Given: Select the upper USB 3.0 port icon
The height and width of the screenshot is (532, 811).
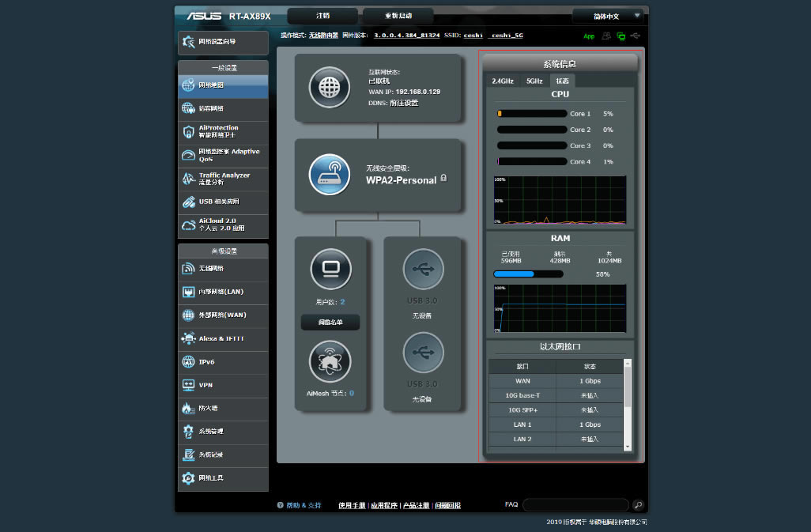Looking at the screenshot, I should point(423,270).
